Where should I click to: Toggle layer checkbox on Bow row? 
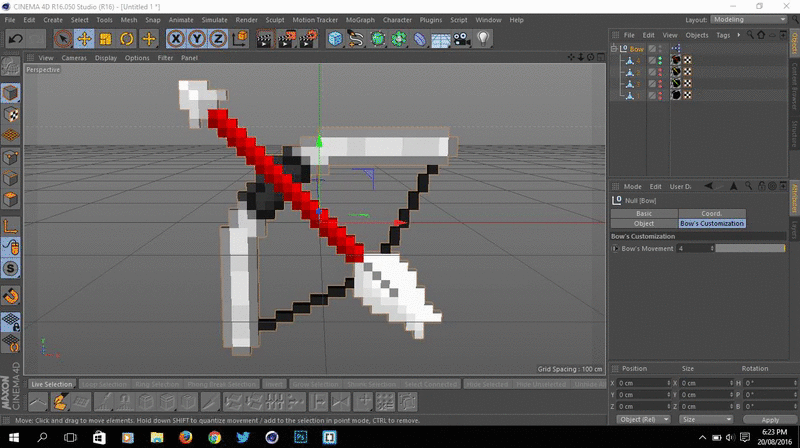point(652,48)
